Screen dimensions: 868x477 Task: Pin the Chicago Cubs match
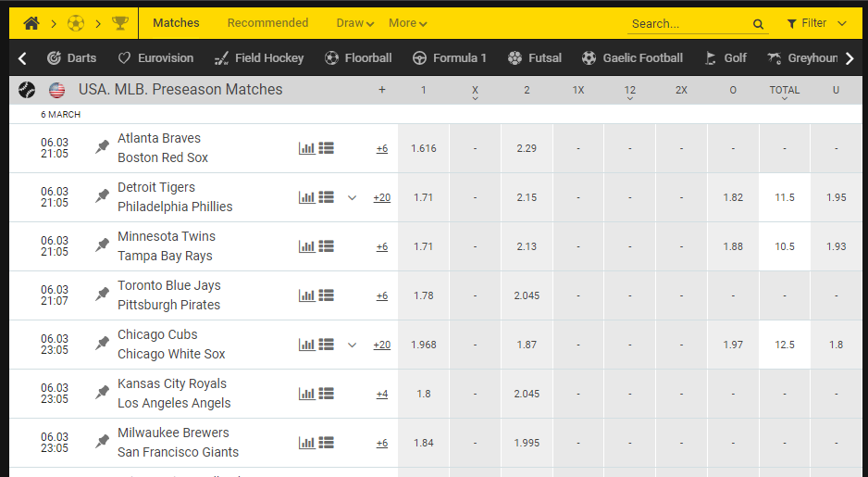point(102,344)
